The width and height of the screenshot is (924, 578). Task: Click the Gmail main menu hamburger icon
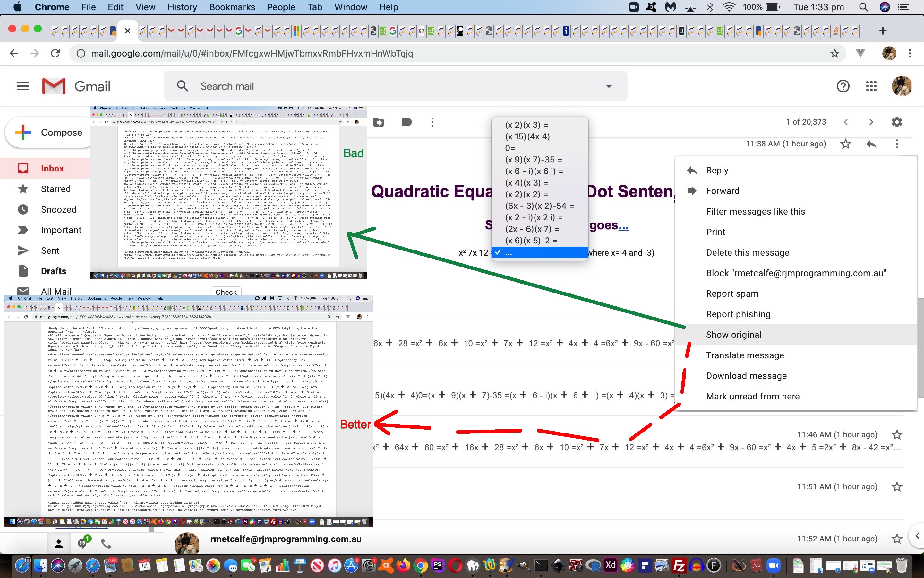point(23,86)
